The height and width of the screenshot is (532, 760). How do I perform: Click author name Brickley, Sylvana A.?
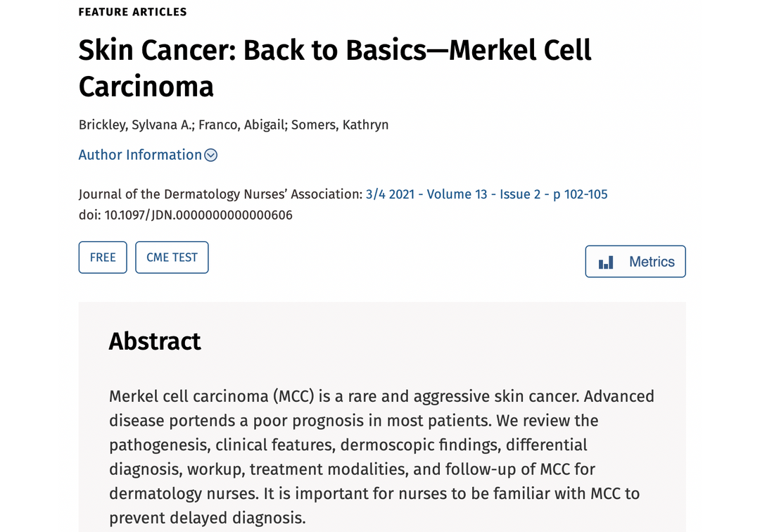pos(134,125)
